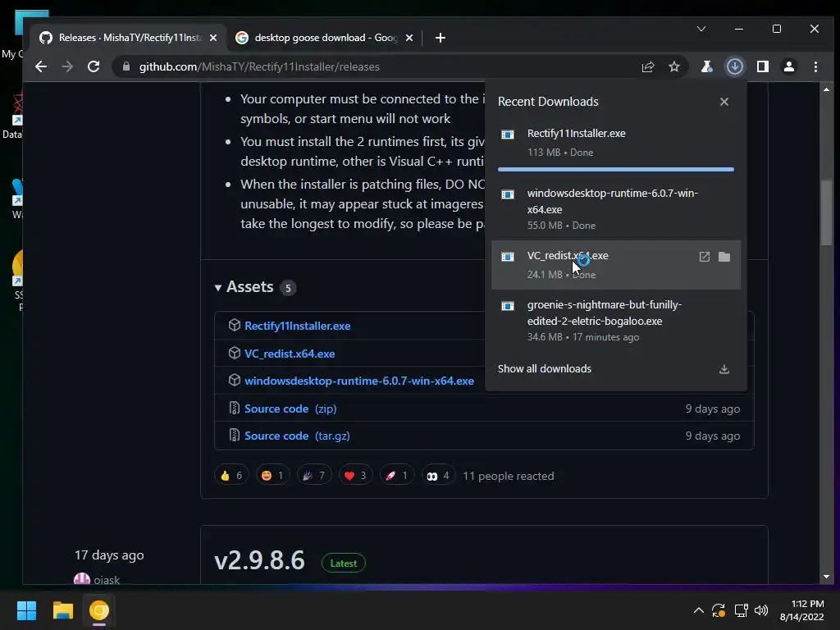Close the desktop goose download tab
Image resolution: width=840 pixels, height=630 pixels.
pos(409,38)
